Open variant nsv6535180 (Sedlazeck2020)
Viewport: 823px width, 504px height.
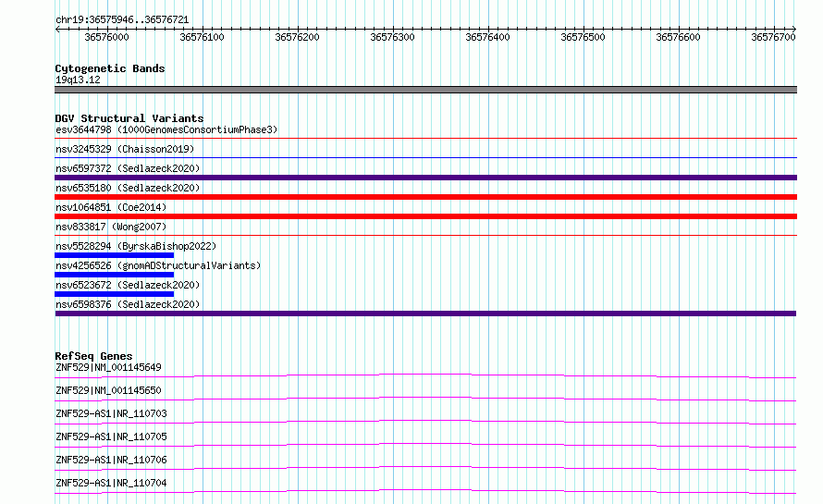128,188
